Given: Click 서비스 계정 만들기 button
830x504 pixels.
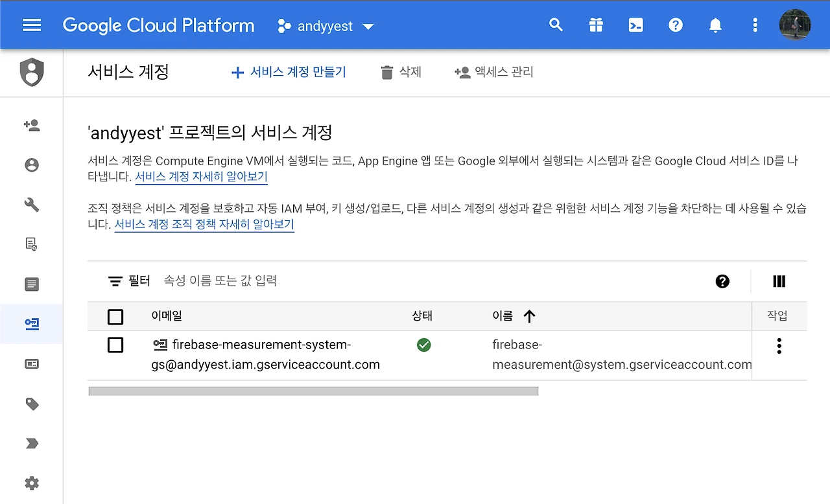Looking at the screenshot, I should coord(289,72).
